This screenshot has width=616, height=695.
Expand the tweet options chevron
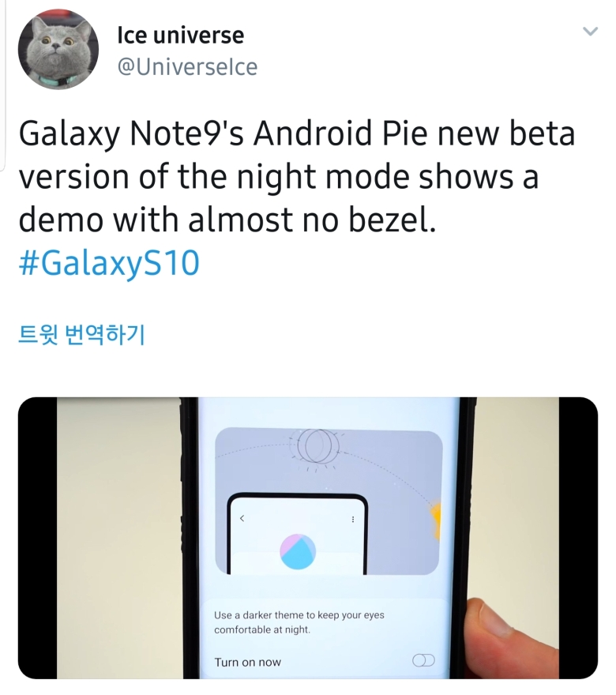pyautogui.click(x=590, y=31)
